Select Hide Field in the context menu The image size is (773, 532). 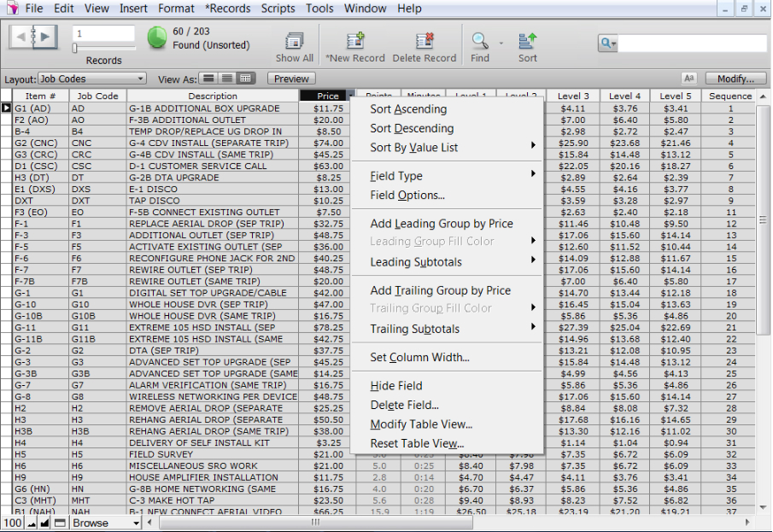(396, 386)
